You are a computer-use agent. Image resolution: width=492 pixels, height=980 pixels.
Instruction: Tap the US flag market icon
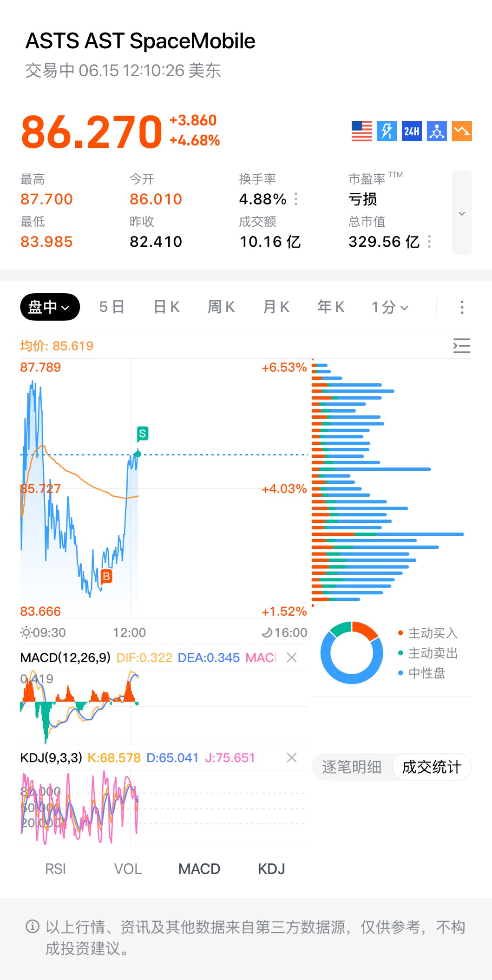click(361, 131)
